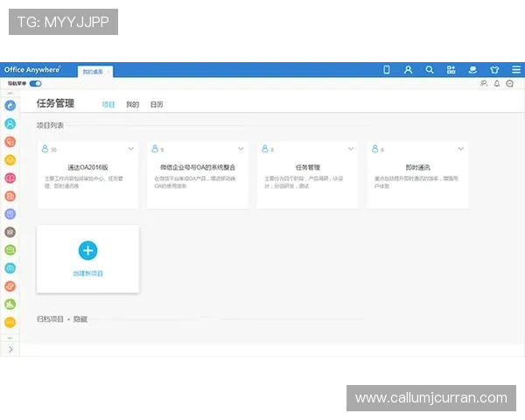Open the 通达OA2016版 project title
The width and height of the screenshot is (525, 420).
pos(87,167)
